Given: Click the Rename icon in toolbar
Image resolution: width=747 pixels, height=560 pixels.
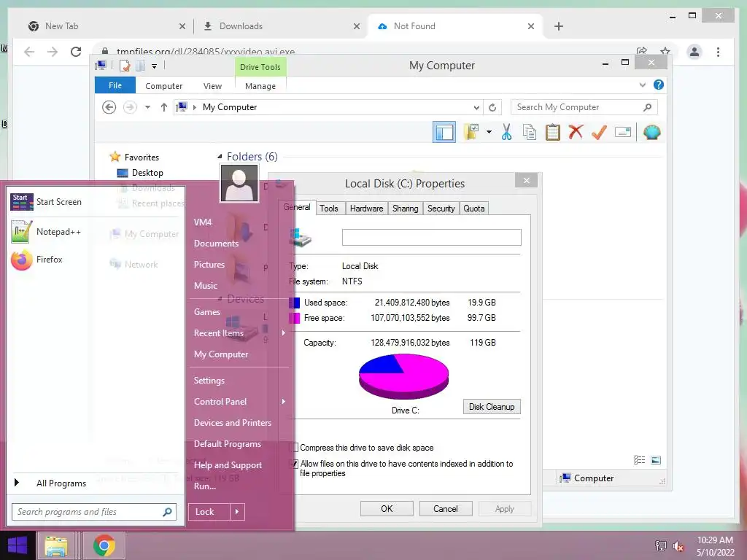Looking at the screenshot, I should (623, 132).
